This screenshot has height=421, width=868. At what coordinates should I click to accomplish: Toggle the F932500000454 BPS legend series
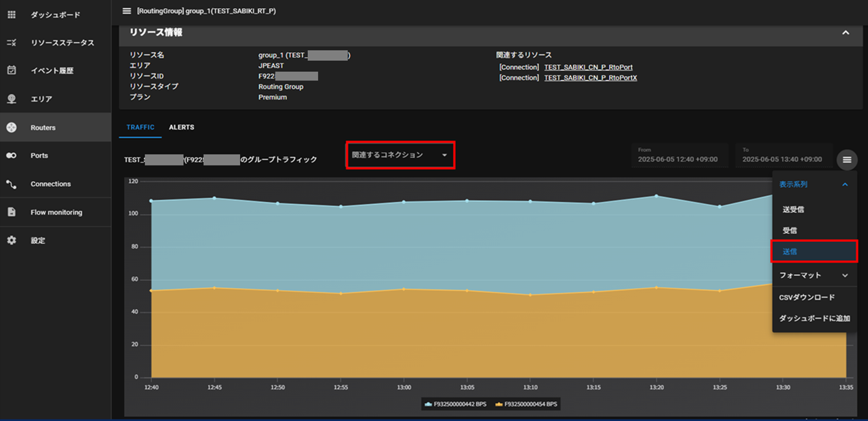click(527, 404)
